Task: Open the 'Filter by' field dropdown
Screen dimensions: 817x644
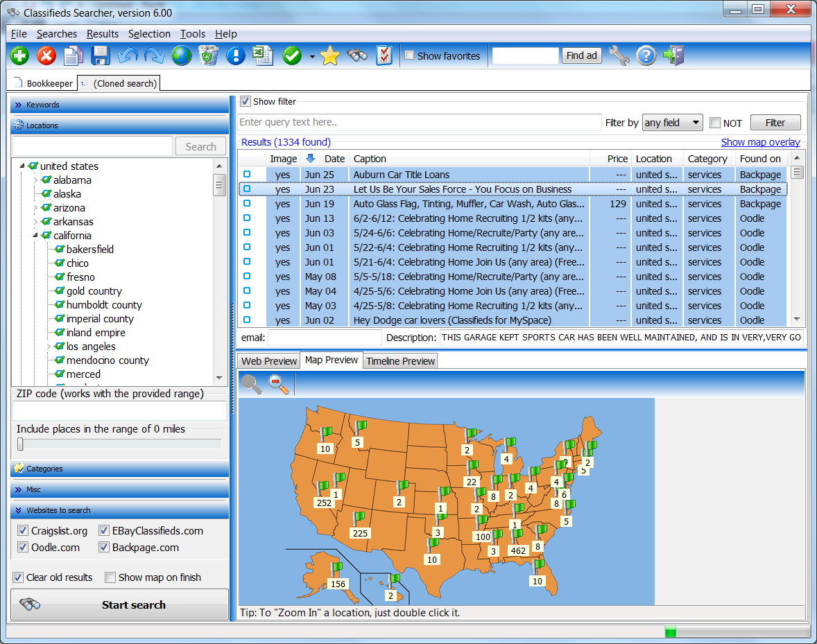Action: (x=696, y=122)
